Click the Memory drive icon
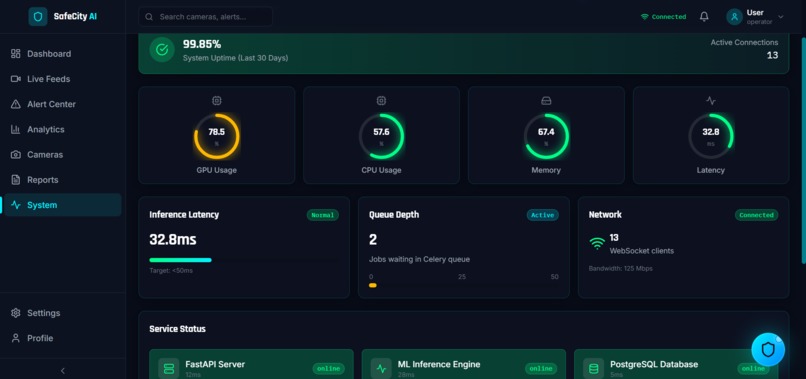 click(x=546, y=101)
